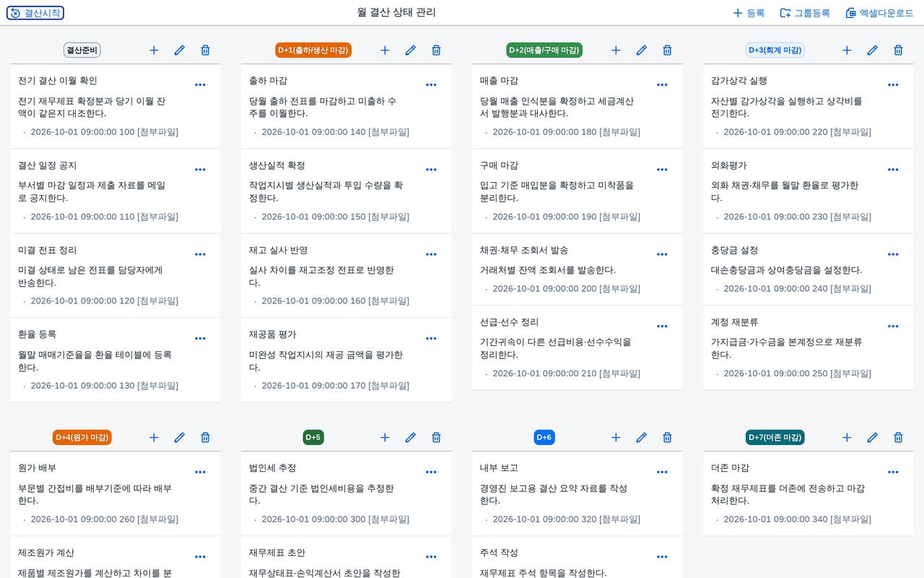
Task: Open more menu for 재고 실사 반영
Action: point(431,254)
